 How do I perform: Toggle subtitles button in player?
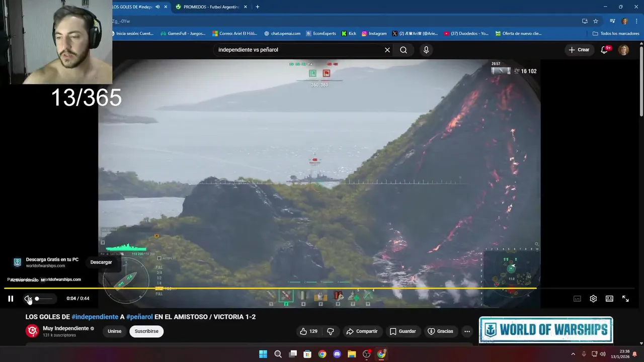click(x=577, y=299)
